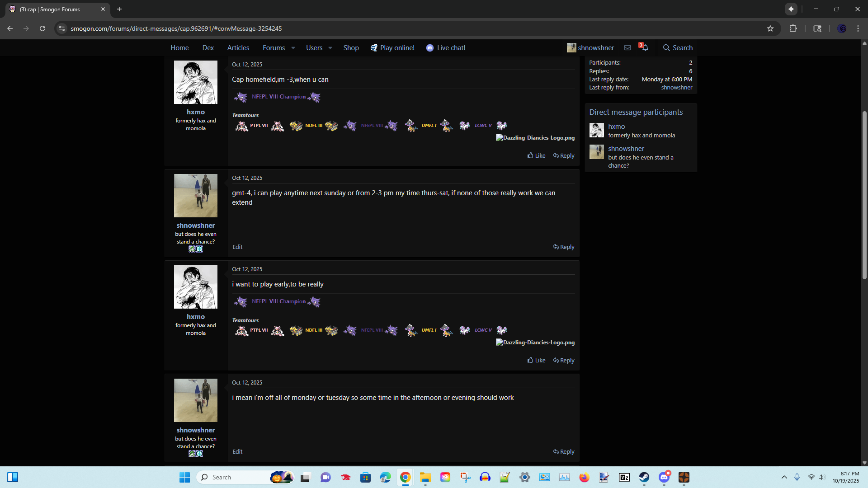
Task: Open a new browser tab
Action: tap(119, 9)
